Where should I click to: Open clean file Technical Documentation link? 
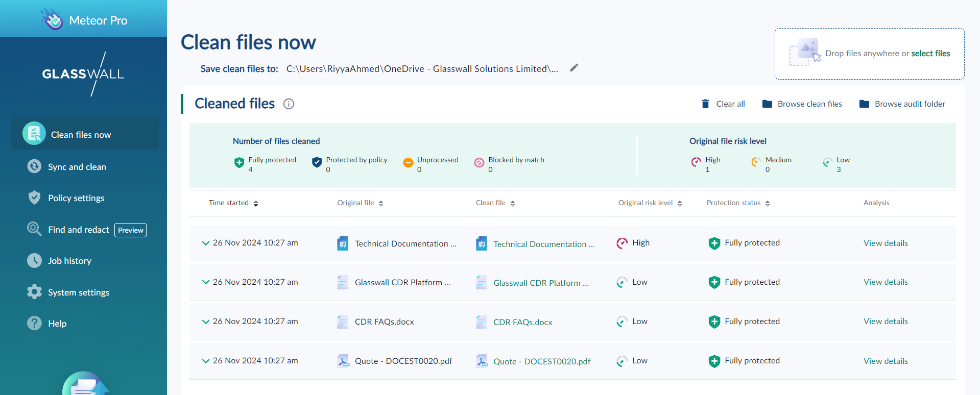(544, 244)
